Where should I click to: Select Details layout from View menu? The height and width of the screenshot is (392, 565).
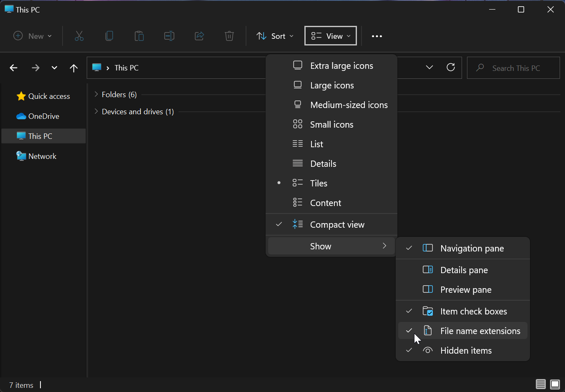pos(323,164)
